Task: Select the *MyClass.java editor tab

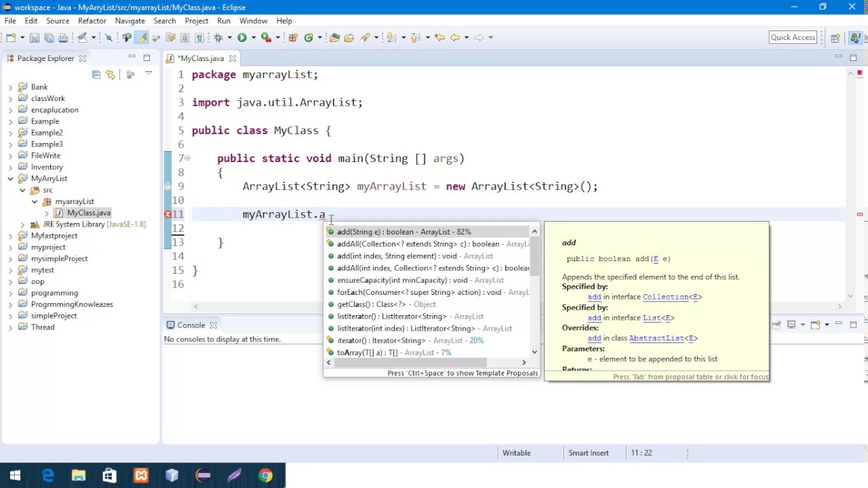Action: pos(201,58)
